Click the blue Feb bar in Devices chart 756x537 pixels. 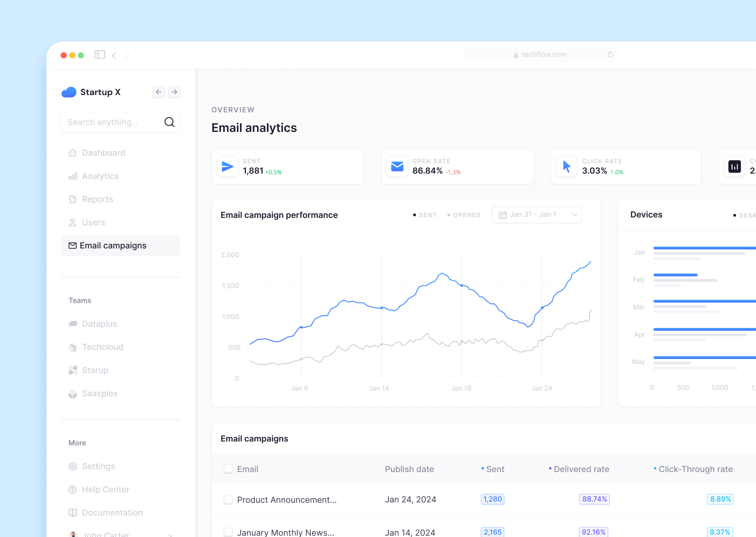tap(675, 275)
